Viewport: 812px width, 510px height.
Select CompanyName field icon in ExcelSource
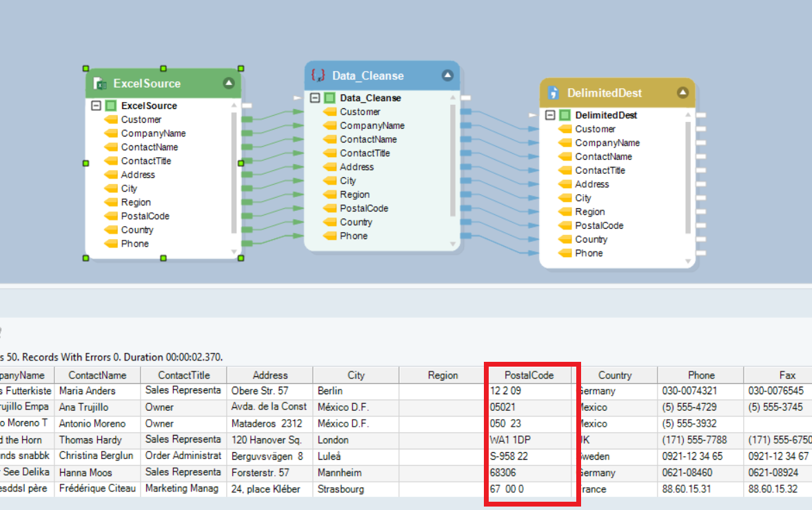111,133
